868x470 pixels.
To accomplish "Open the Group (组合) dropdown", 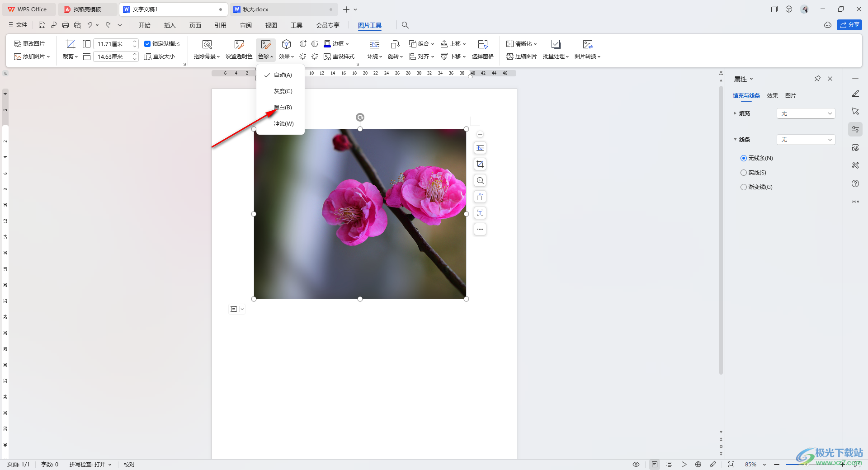I will pyautogui.click(x=421, y=44).
